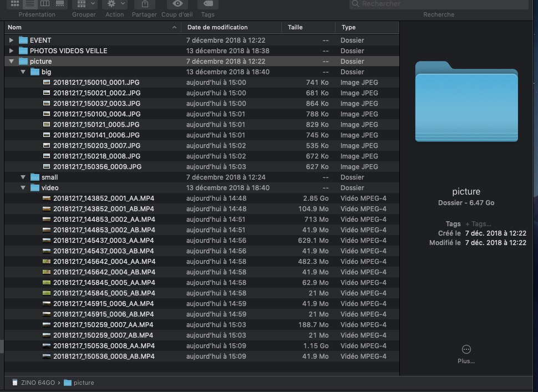Click the 1.15 Go size cell
Screen dimensions: 538x392
316,346
